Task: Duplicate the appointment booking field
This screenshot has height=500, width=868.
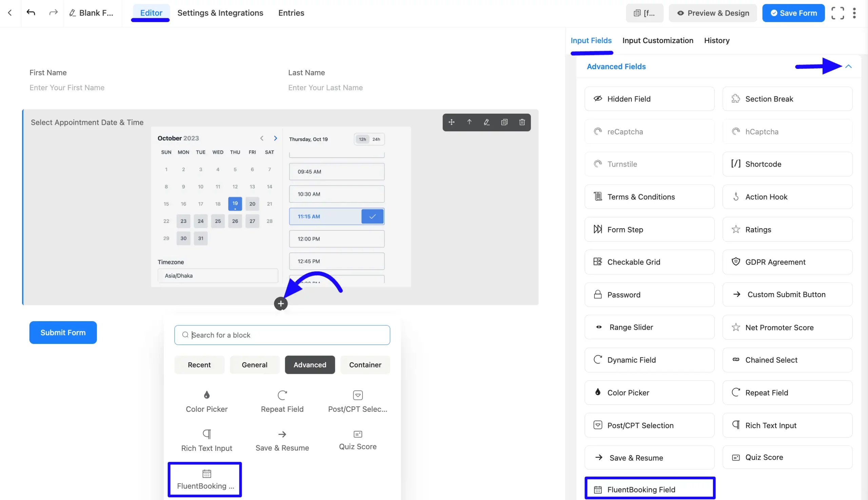Action: pos(504,122)
